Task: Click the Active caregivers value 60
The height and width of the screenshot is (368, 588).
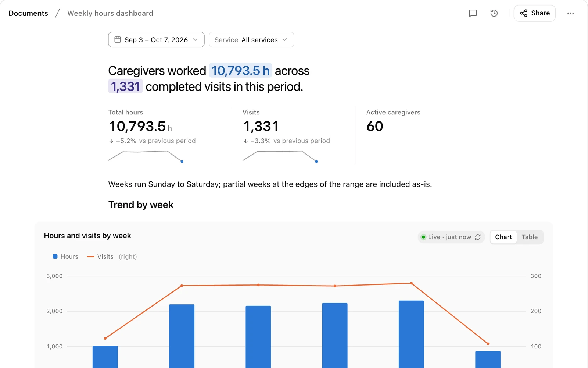Action: 375,126
